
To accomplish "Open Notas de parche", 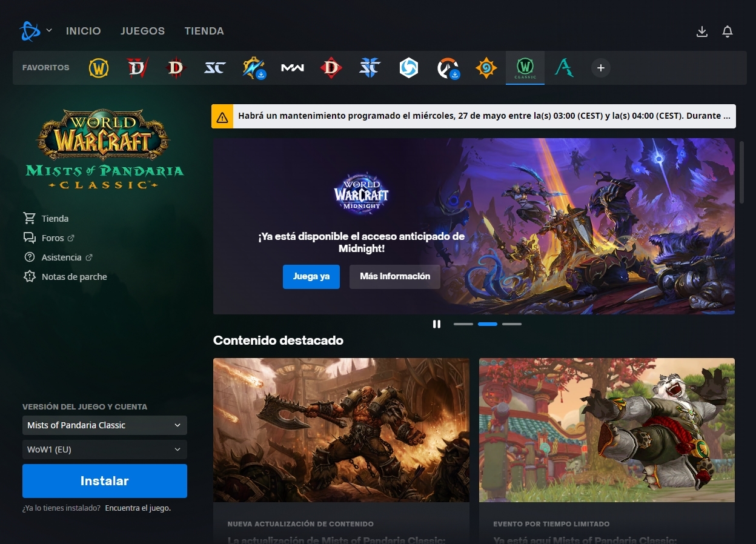I will (x=65, y=277).
